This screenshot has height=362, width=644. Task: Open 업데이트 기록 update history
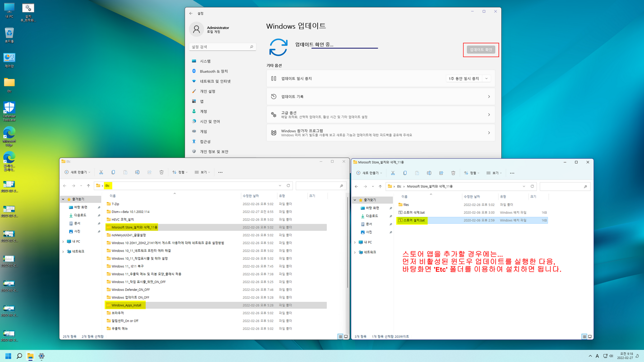(381, 97)
